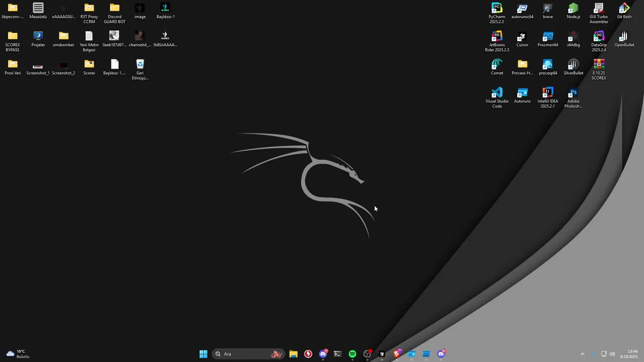Select the 0aeb187d97... image thumbnail
Image resolution: width=644 pixels, height=362 pixels.
(115, 39)
